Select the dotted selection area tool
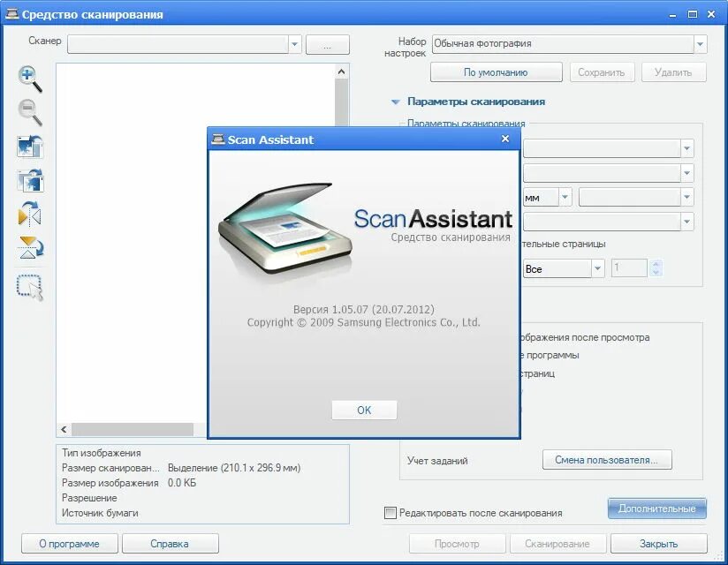 tap(30, 288)
